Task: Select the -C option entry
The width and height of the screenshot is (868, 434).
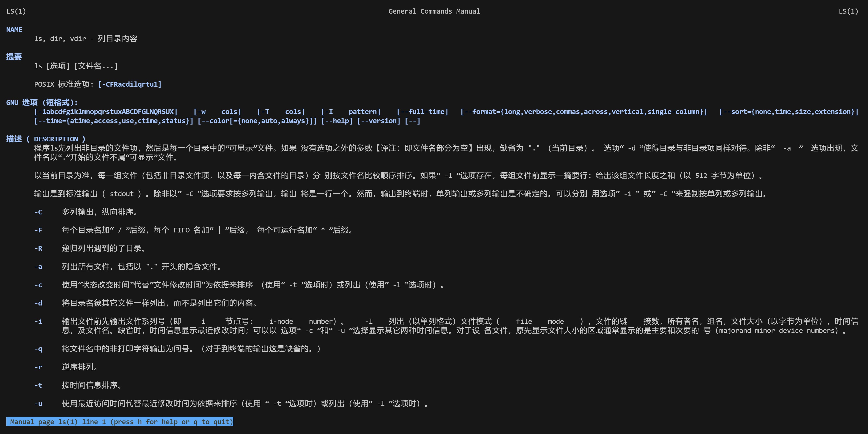Action: [38, 212]
